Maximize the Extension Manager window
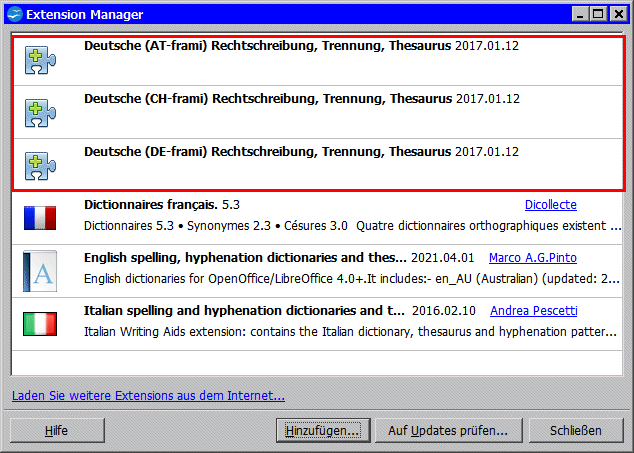Viewport: 634px width, 453px height. coord(598,14)
